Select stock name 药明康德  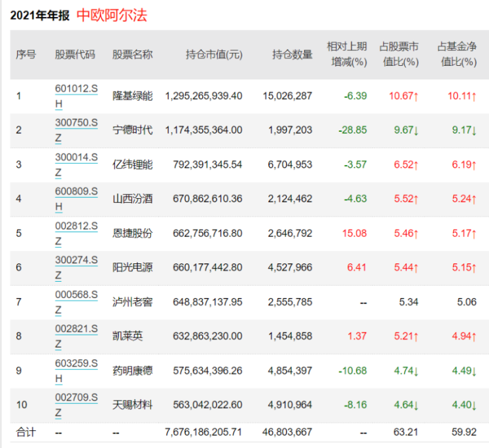pyautogui.click(x=132, y=371)
